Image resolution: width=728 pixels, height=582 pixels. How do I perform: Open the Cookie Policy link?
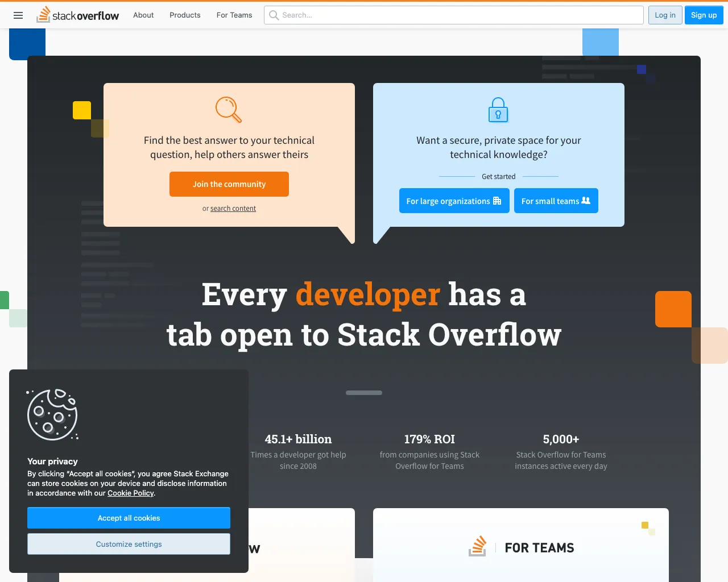[130, 493]
